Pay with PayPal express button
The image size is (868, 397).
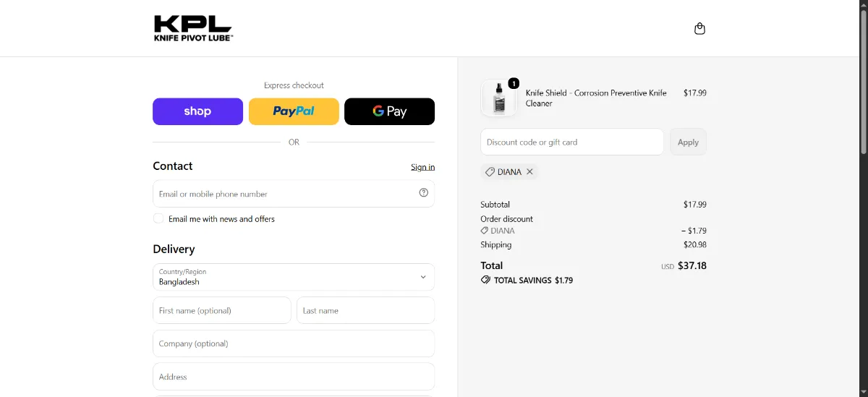294,111
